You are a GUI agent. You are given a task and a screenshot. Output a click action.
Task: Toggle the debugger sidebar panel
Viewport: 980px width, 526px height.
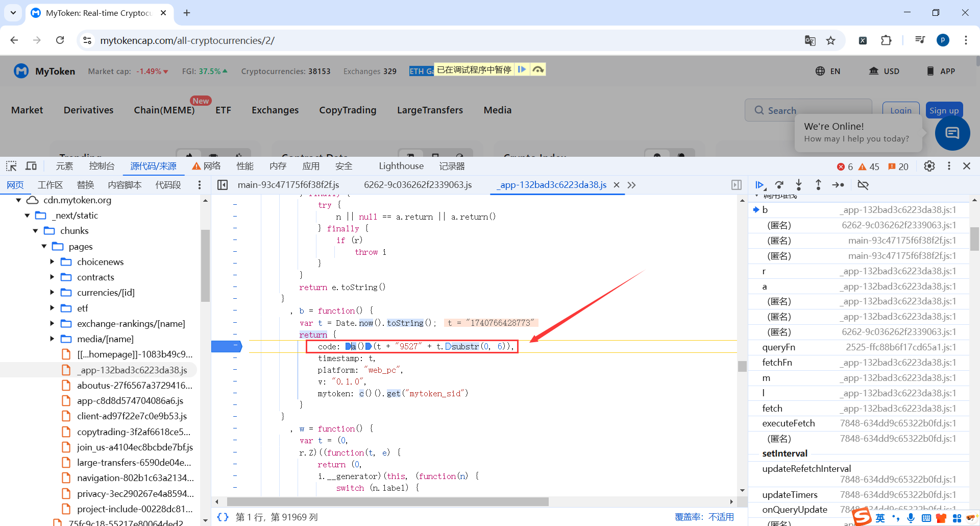[x=737, y=185]
